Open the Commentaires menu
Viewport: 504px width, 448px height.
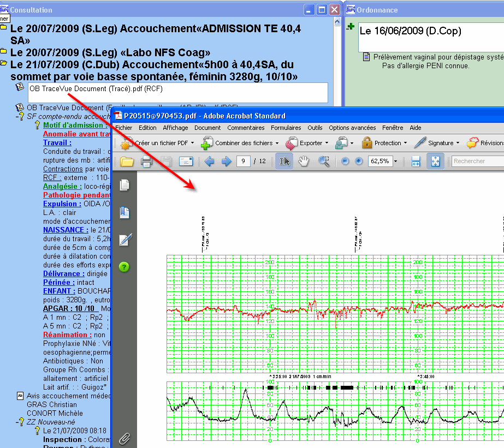(x=246, y=128)
